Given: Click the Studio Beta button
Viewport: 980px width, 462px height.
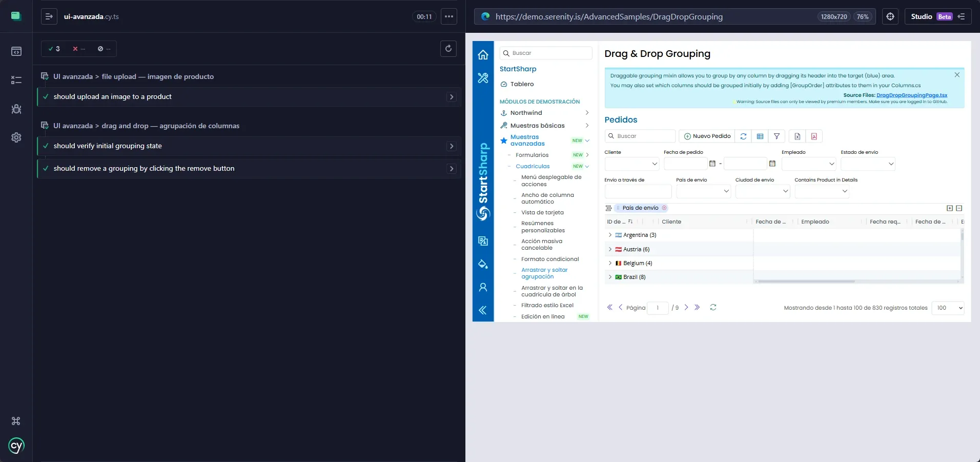Looking at the screenshot, I should 937,16.
